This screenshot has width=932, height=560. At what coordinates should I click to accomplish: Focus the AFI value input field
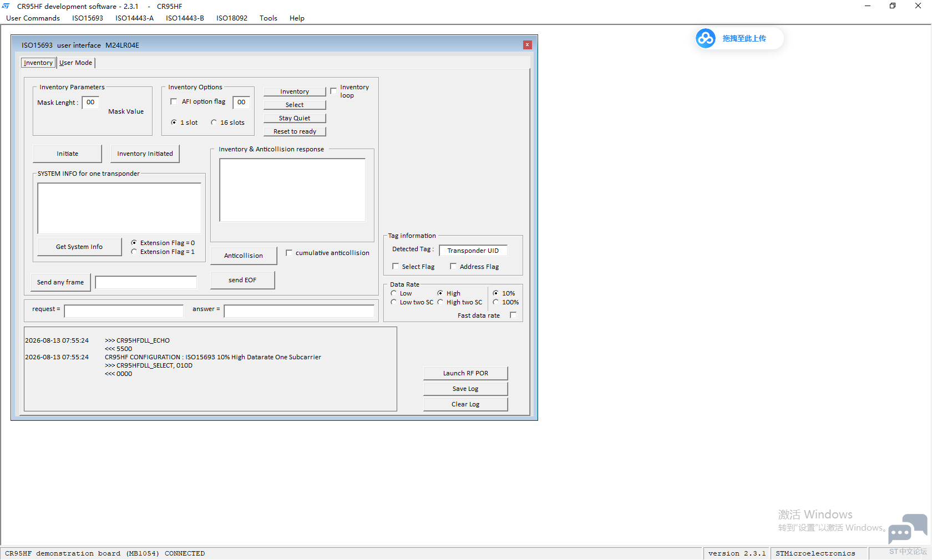coord(241,103)
